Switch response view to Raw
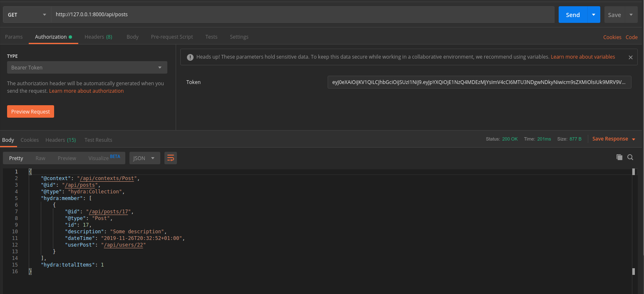 pos(40,158)
